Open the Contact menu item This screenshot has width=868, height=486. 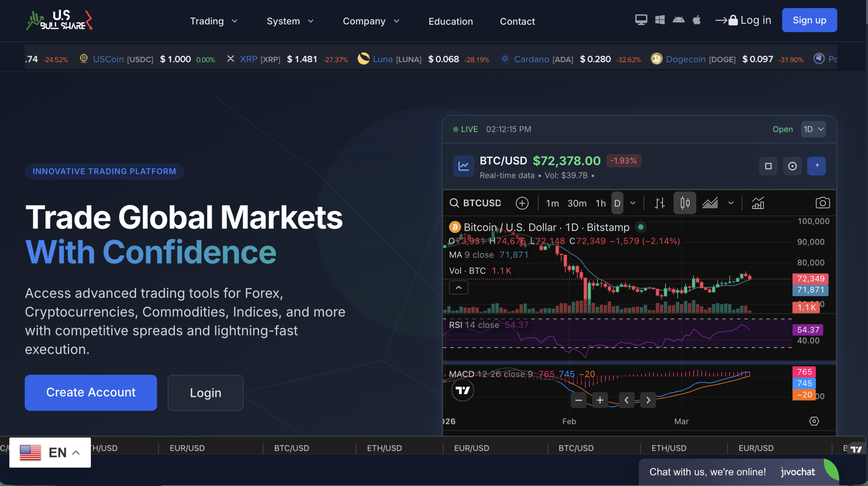click(517, 21)
